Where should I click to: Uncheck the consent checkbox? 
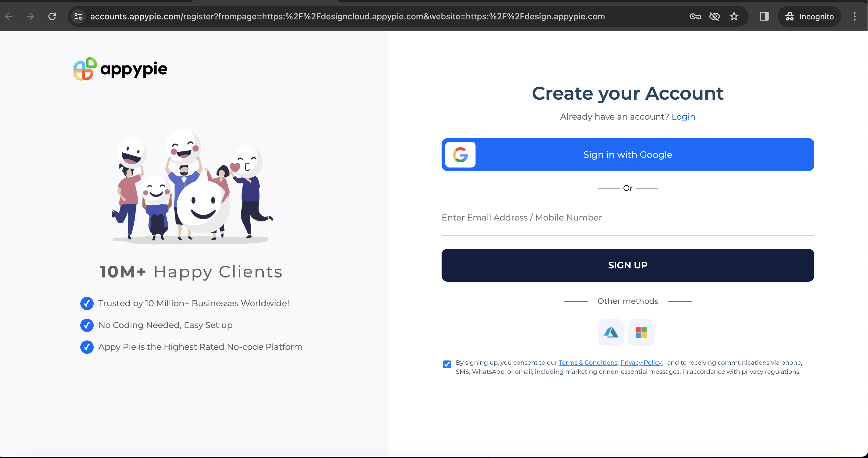click(447, 364)
